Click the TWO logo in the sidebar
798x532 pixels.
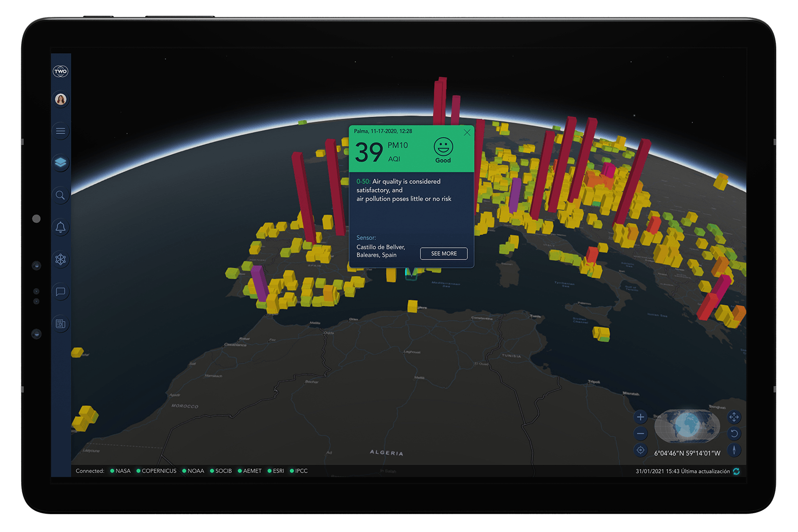click(x=60, y=71)
